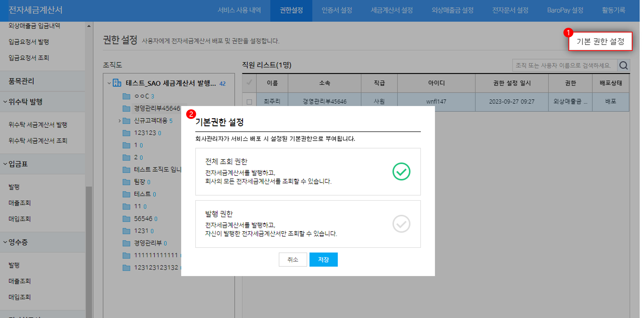Click the organization or user search field
Viewport: 644px width, 318px height.
(565, 66)
